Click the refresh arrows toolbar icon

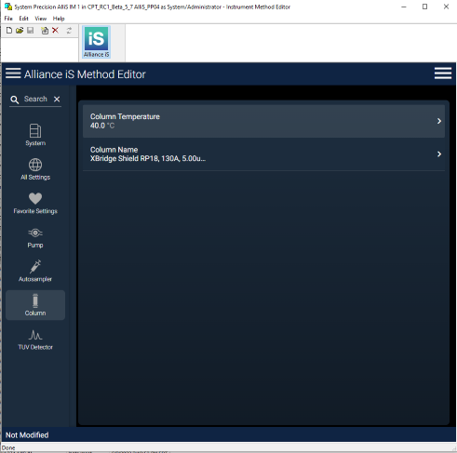69,31
